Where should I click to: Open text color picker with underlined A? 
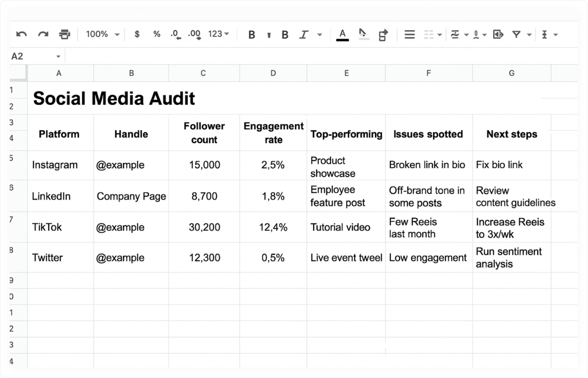342,34
